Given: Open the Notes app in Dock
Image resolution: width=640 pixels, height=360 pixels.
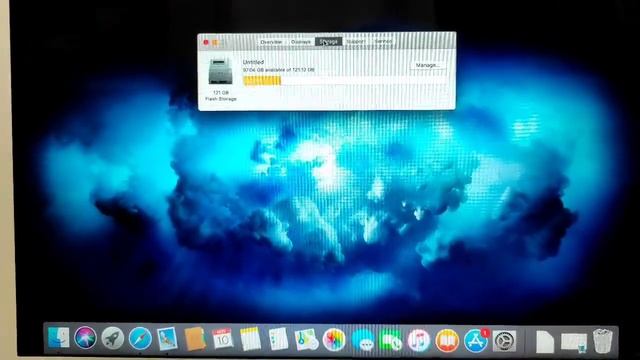Looking at the screenshot, I should tap(250, 339).
